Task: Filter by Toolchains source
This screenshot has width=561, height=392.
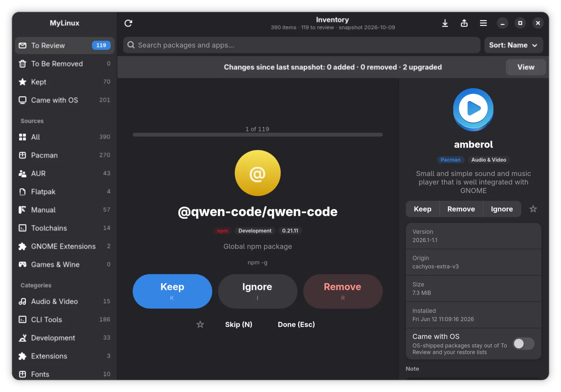Action: (x=65, y=228)
